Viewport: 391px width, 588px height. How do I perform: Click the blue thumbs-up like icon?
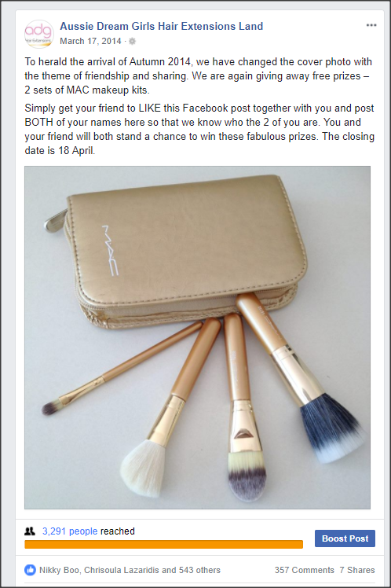click(x=30, y=570)
